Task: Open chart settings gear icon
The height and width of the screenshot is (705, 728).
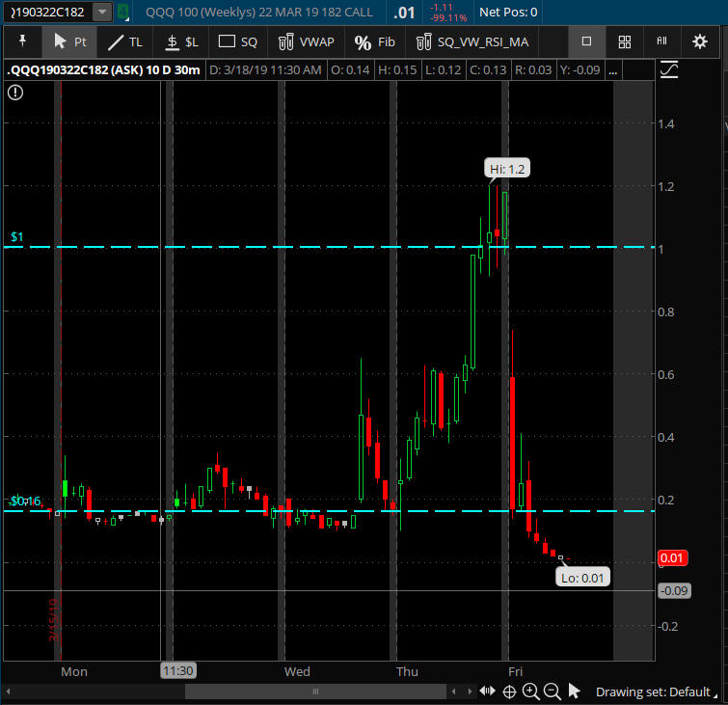Action: [700, 41]
